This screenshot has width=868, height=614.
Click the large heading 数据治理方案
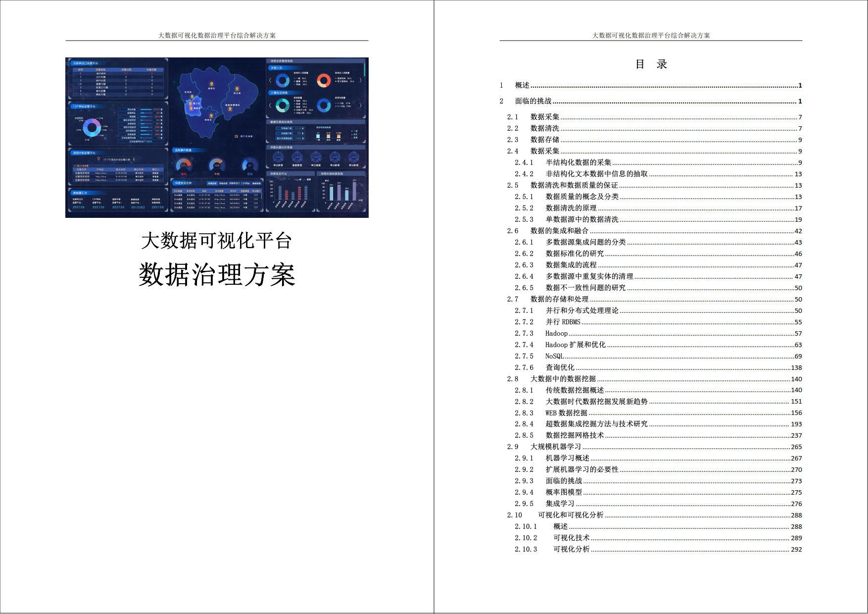217,275
